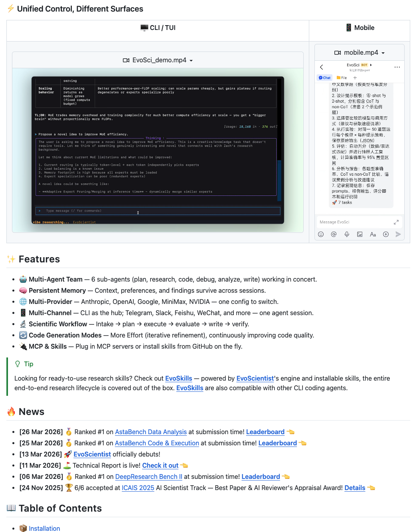The height and width of the screenshot is (532, 415).
Task: Expand the message input box
Action: [396, 222]
